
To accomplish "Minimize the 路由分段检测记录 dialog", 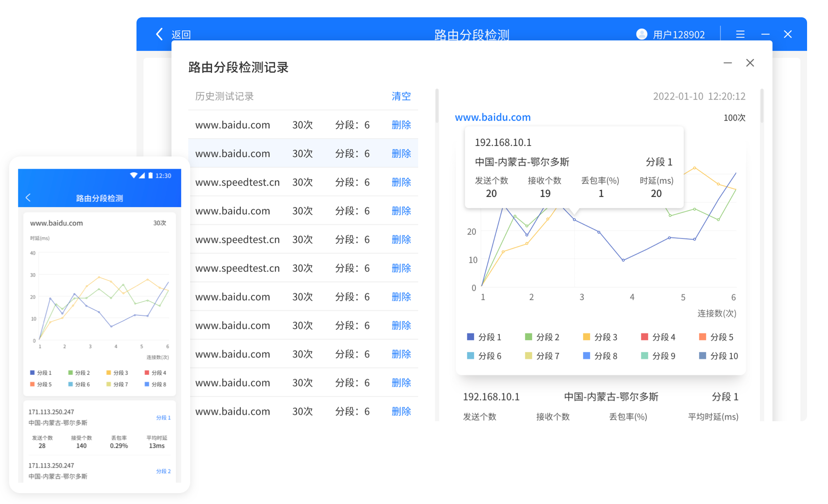I will pos(728,63).
